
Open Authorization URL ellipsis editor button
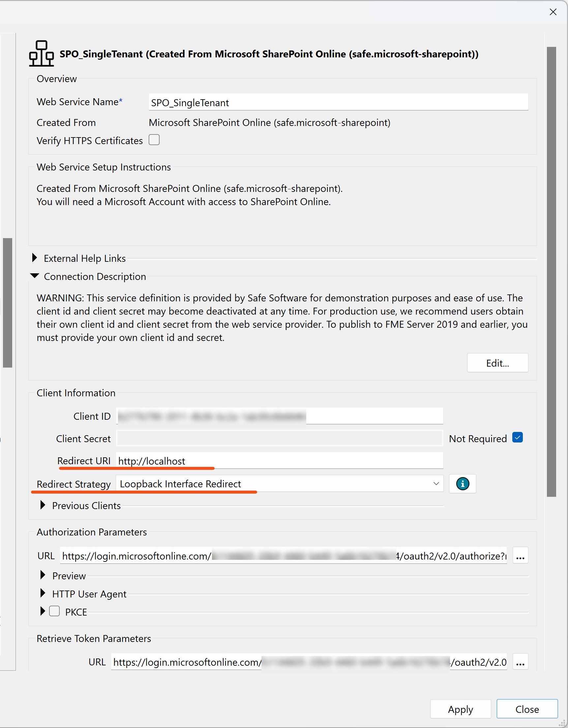(520, 555)
